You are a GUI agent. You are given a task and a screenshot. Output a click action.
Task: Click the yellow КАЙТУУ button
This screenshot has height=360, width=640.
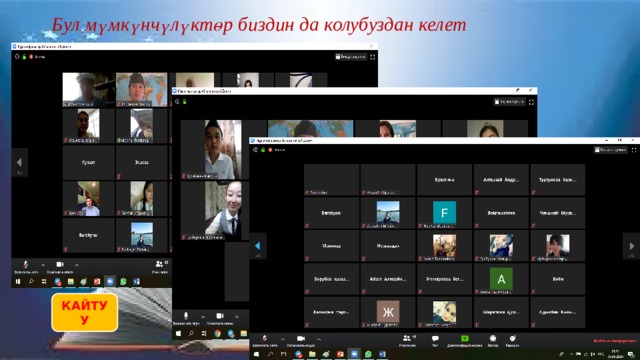click(x=84, y=312)
